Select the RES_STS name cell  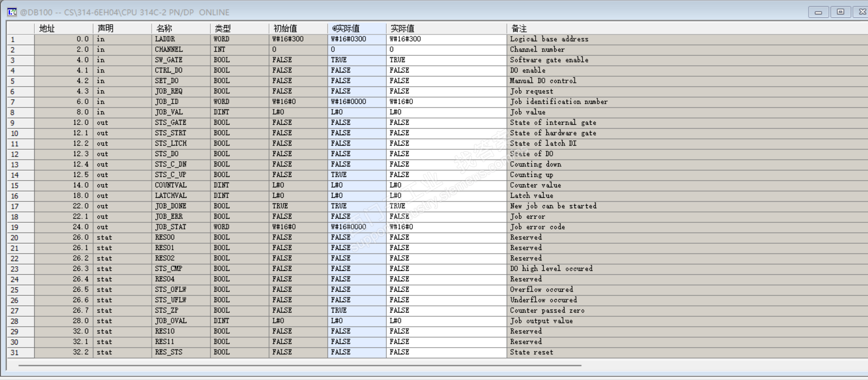point(181,352)
